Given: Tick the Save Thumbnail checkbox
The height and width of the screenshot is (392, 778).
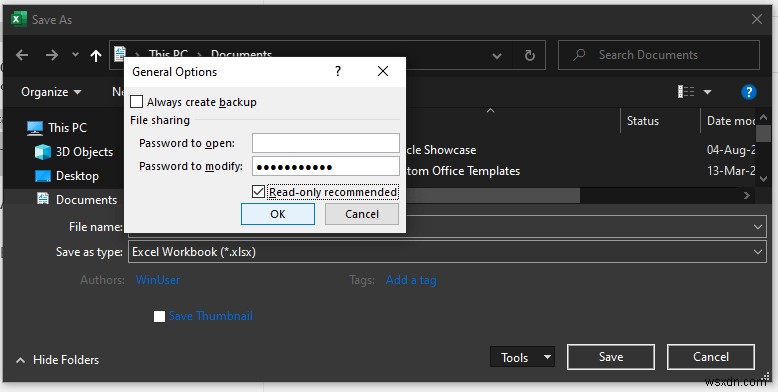Looking at the screenshot, I should click(159, 317).
